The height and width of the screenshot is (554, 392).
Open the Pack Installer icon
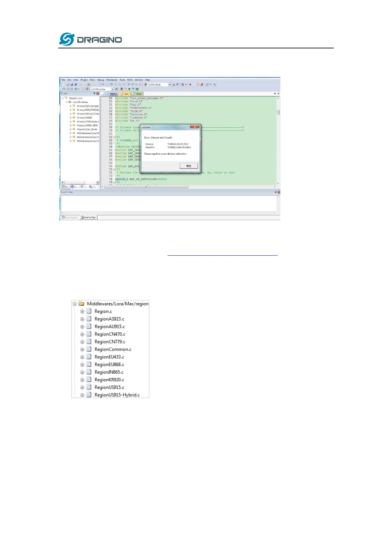click(137, 89)
